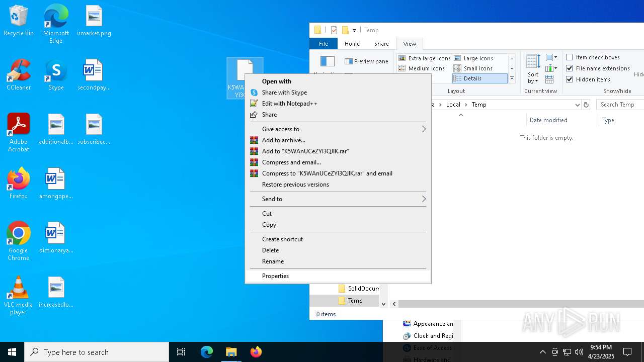Launch Google Chrome from desktop shortcut
Image resolution: width=644 pixels, height=362 pixels.
(x=19, y=241)
